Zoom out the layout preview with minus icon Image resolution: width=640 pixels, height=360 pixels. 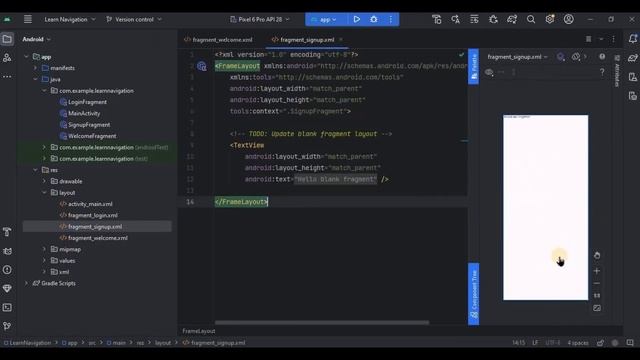597,283
